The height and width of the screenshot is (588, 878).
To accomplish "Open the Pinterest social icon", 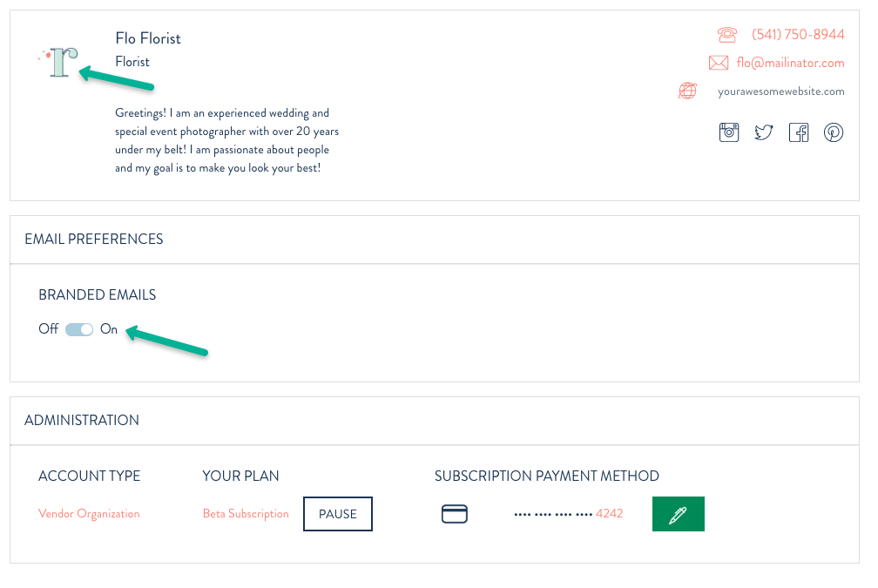I will tap(834, 132).
